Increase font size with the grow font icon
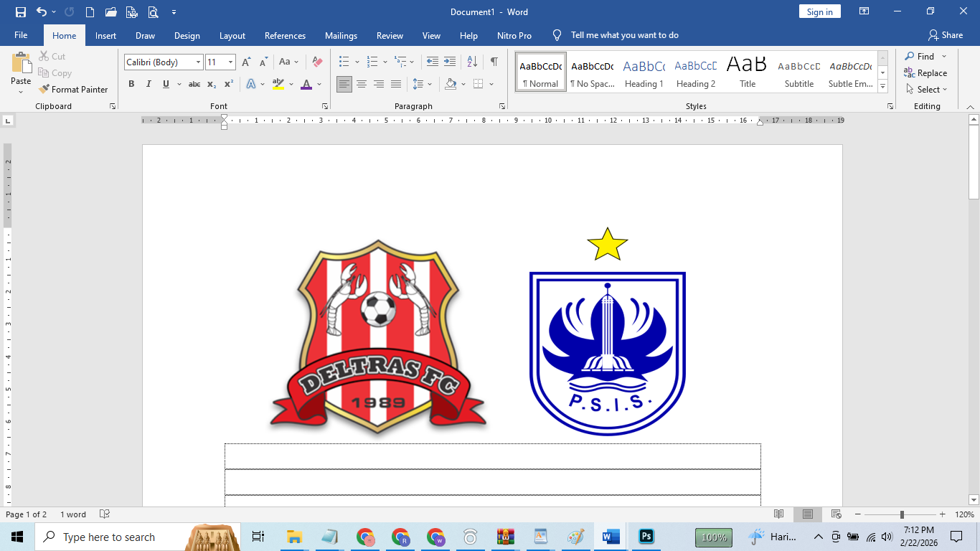The width and height of the screenshot is (980, 551). click(x=246, y=62)
